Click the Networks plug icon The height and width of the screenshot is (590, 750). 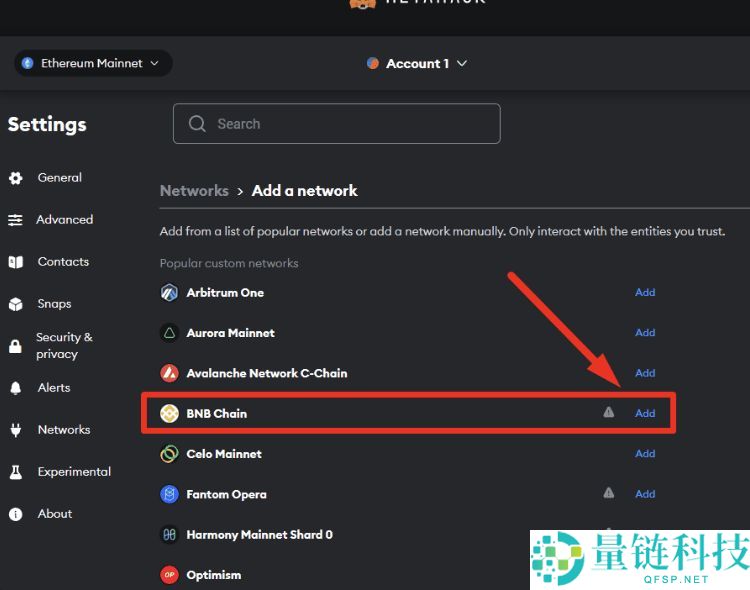pyautogui.click(x=16, y=430)
